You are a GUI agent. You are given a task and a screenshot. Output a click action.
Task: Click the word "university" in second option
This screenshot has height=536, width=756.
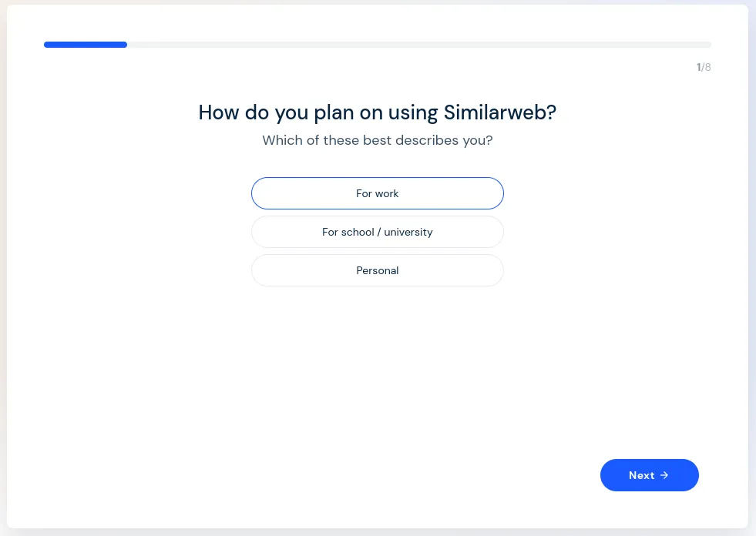coord(408,233)
